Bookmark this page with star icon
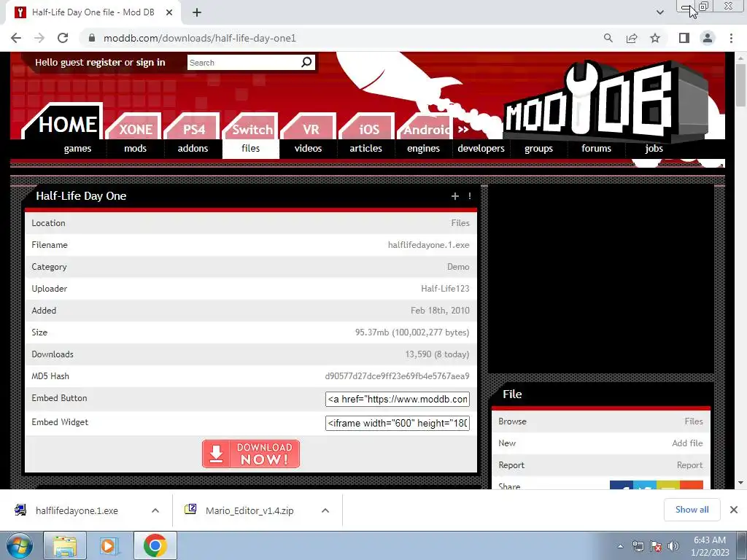747x560 pixels. (655, 38)
